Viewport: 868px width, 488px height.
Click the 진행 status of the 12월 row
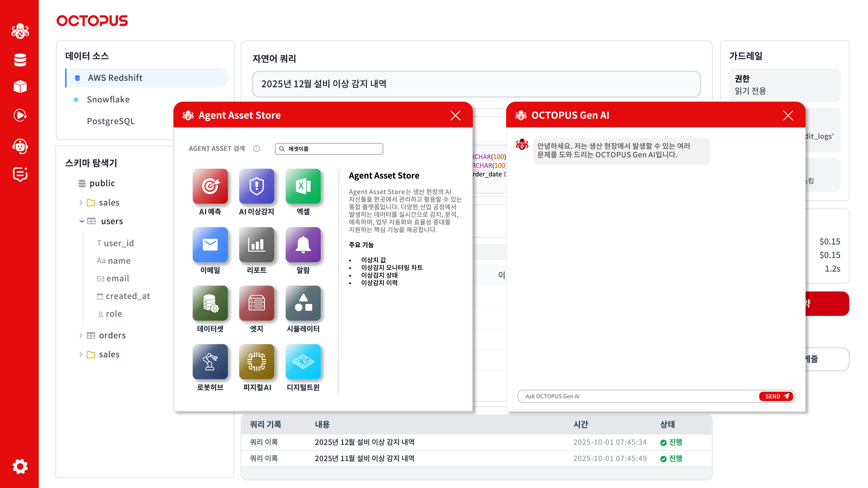pyautogui.click(x=671, y=442)
